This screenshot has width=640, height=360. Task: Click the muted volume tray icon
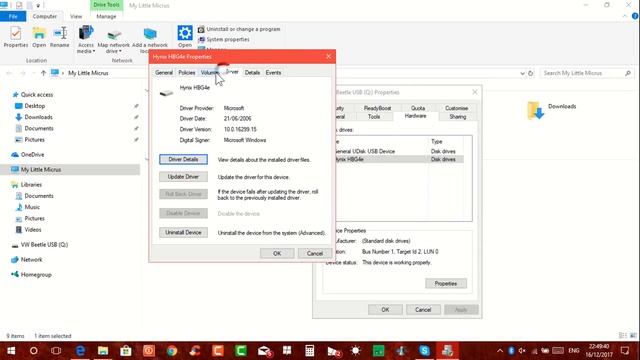coord(522,351)
